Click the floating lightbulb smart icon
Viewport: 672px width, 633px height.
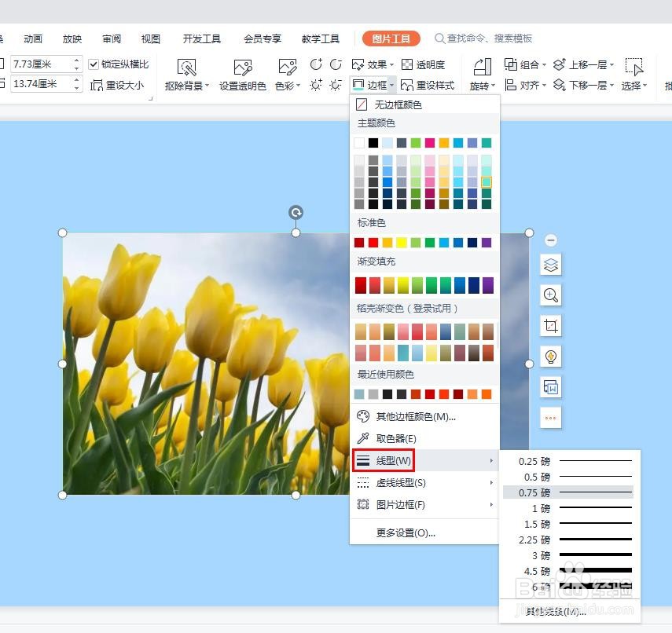[x=551, y=357]
